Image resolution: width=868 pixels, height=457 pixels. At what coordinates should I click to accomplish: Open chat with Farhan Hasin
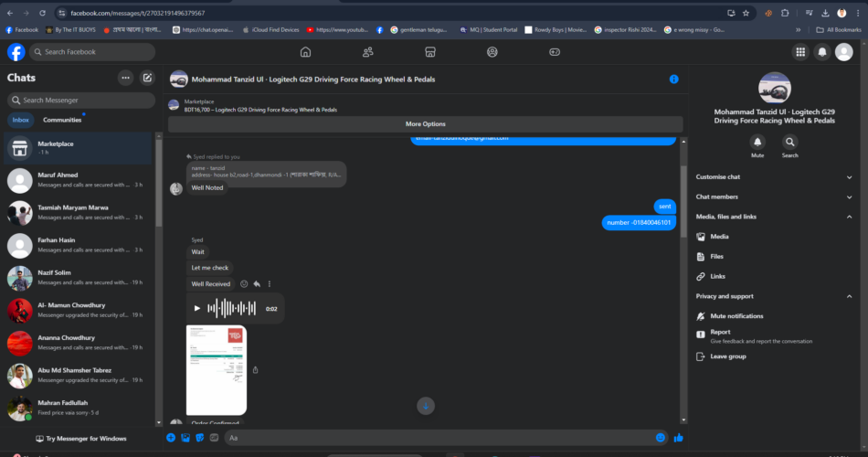78,246
